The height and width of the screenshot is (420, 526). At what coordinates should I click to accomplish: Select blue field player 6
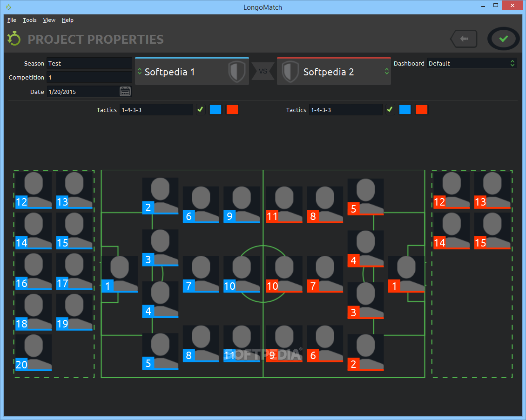point(201,205)
